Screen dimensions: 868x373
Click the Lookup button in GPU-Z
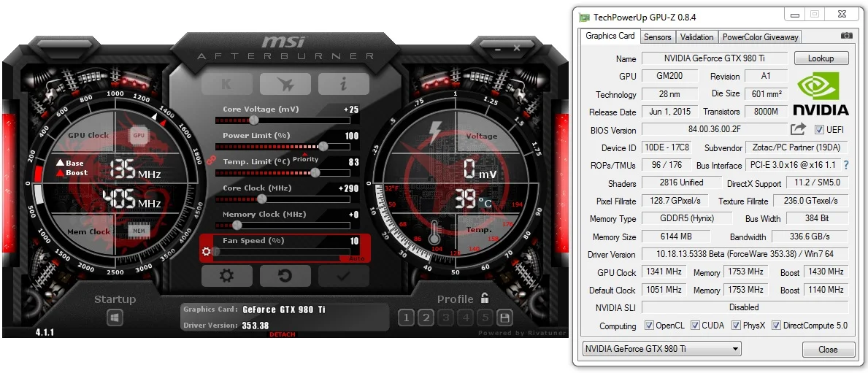821,58
